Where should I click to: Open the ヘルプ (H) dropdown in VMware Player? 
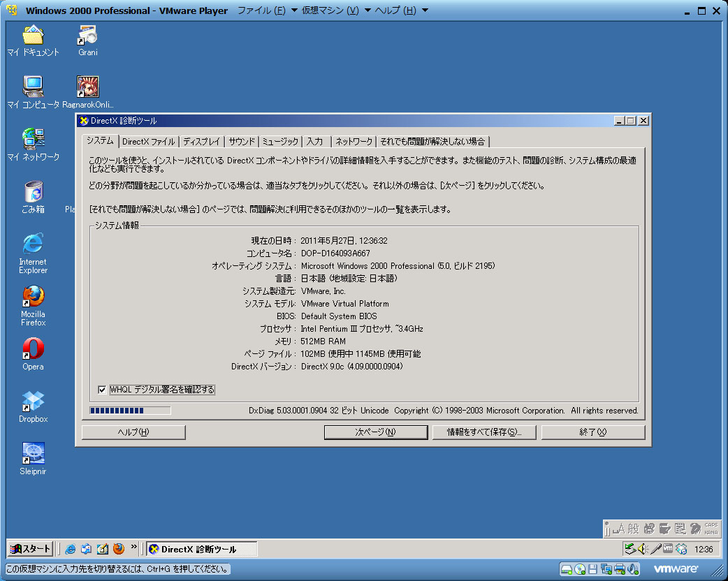[x=401, y=10]
